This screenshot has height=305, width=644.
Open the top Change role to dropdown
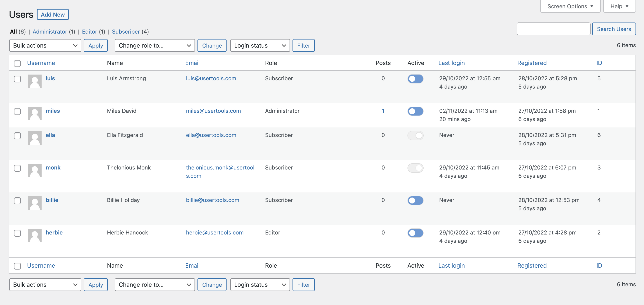[155, 46]
